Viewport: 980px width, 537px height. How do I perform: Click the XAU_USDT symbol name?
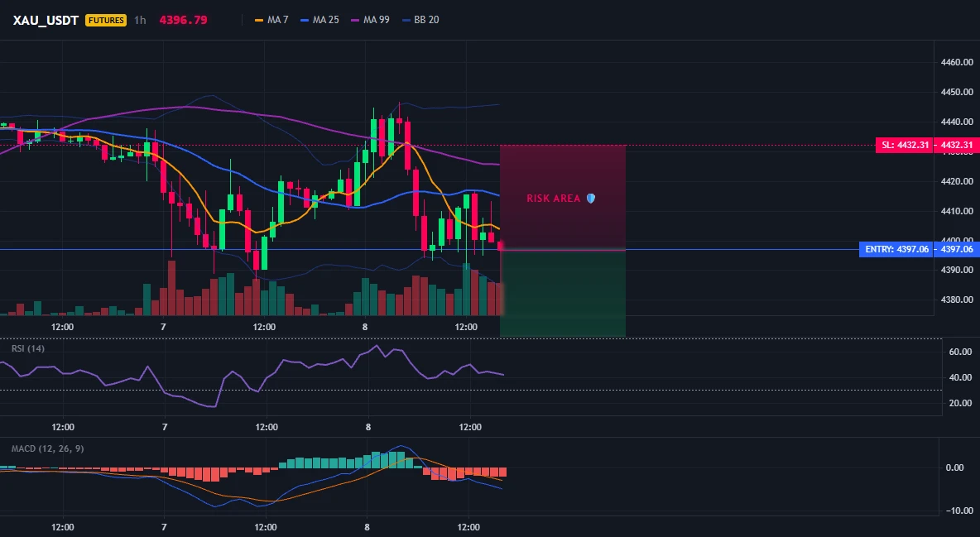pos(46,20)
